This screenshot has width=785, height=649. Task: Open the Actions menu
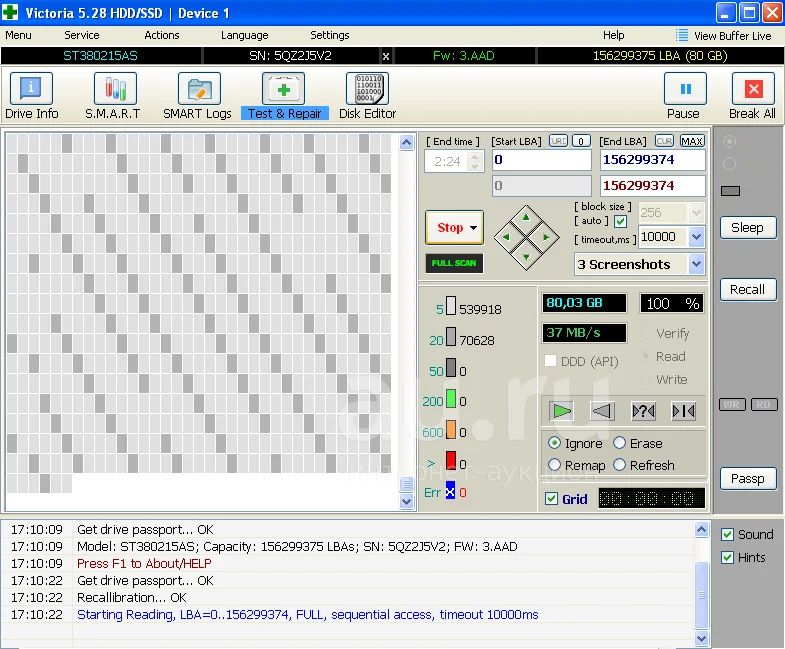162,35
